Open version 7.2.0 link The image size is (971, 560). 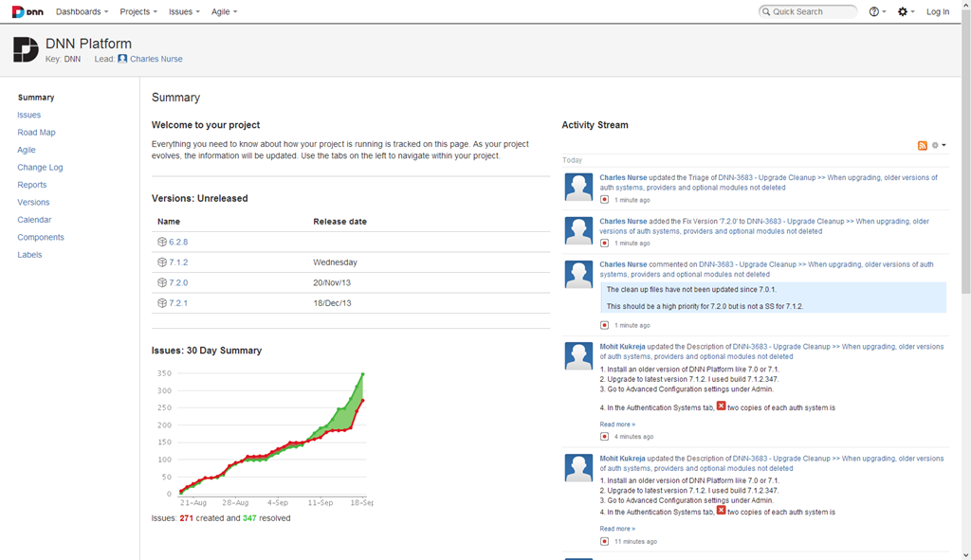[178, 282]
